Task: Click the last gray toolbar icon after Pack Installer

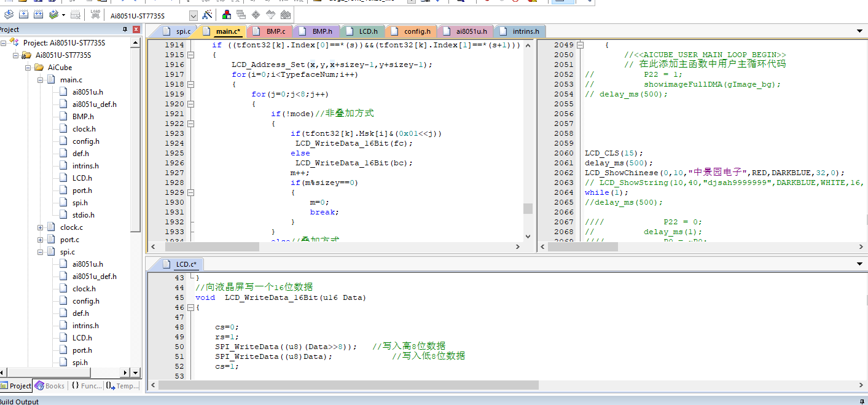Action: click(x=285, y=15)
